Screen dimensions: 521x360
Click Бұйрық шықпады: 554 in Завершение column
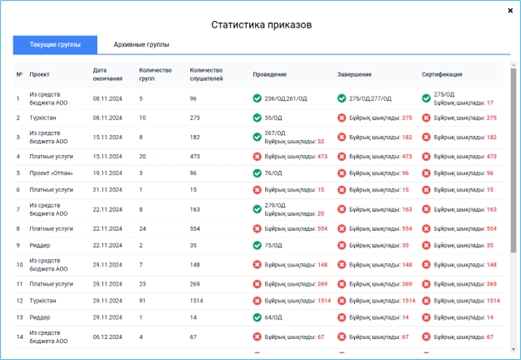[380, 229]
